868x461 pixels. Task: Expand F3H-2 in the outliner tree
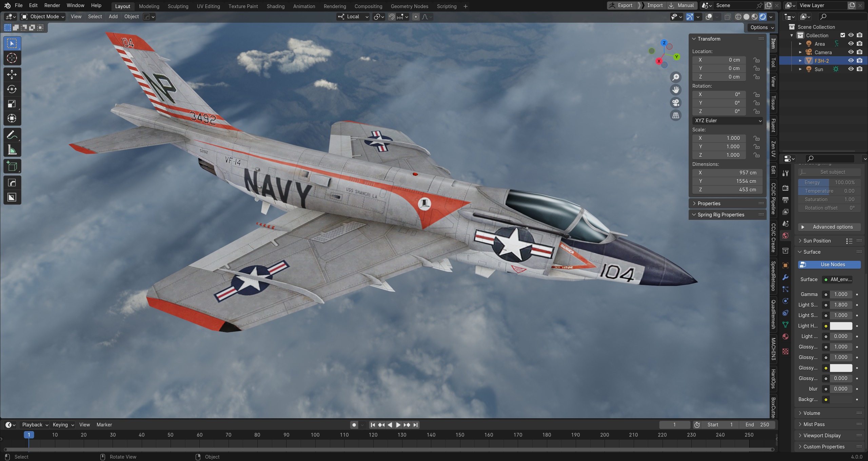coord(800,61)
